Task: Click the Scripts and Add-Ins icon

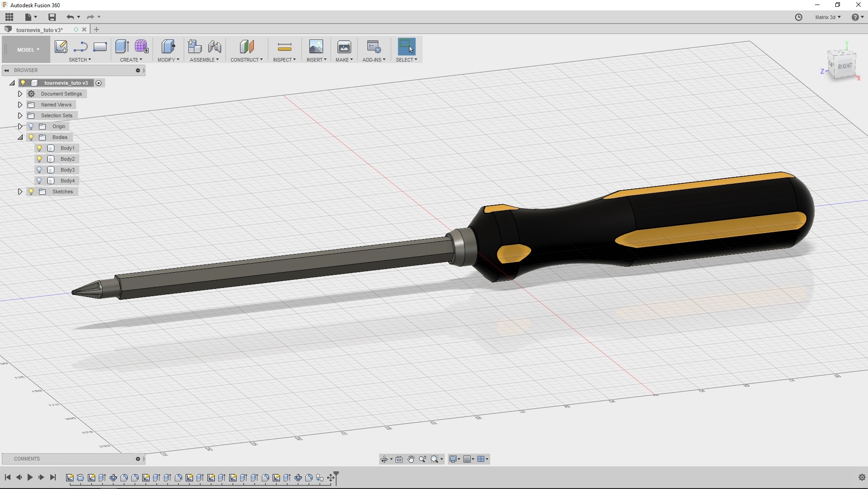Action: click(374, 47)
